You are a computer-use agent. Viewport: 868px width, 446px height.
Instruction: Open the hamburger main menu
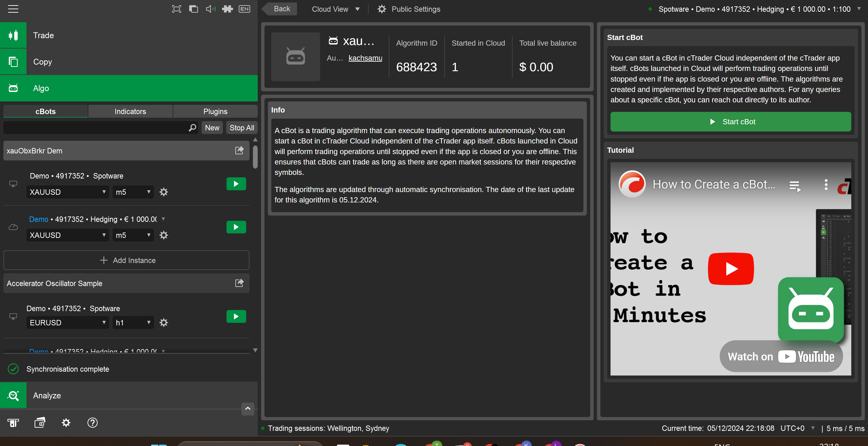[13, 9]
